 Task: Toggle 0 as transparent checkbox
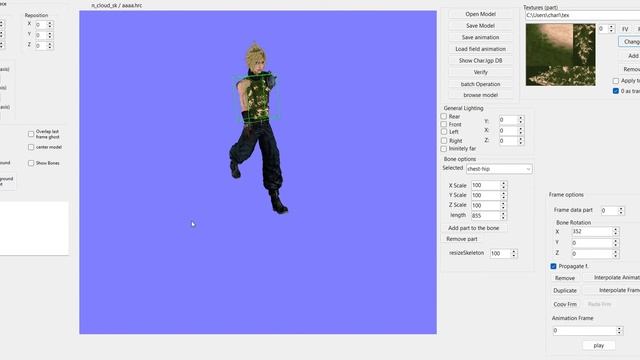pyautogui.click(x=616, y=91)
